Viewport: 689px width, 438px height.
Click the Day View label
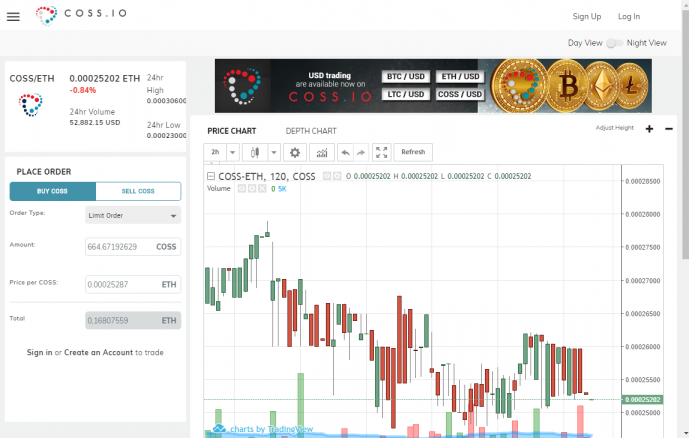click(x=585, y=43)
